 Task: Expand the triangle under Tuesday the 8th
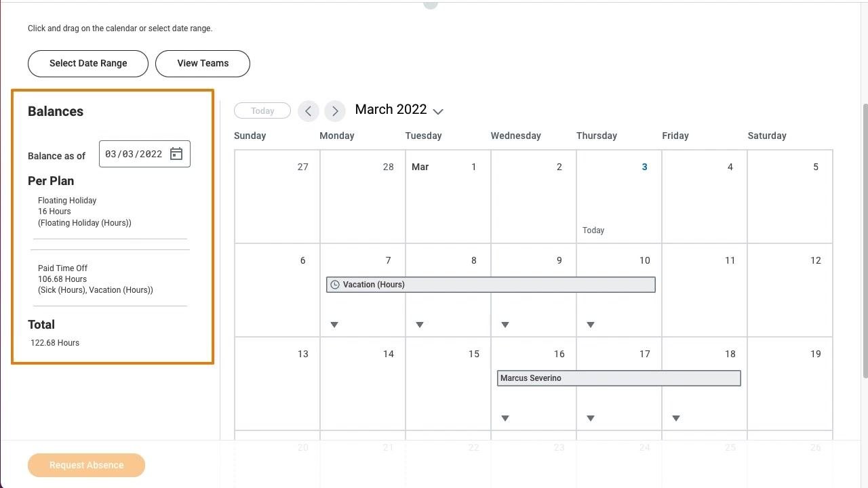420,325
